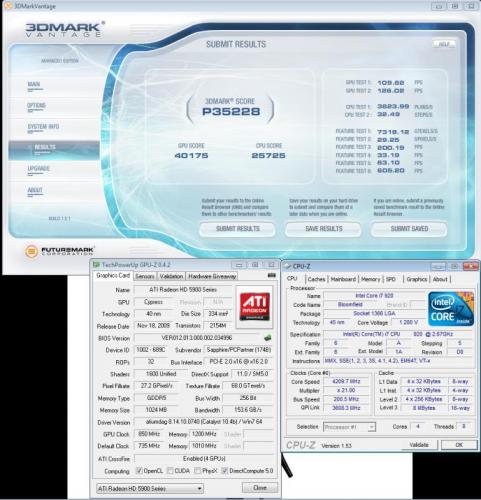Click the ATI Radeon logo in GPU-Z
Screen dimensions: 481x500
[x=254, y=307]
